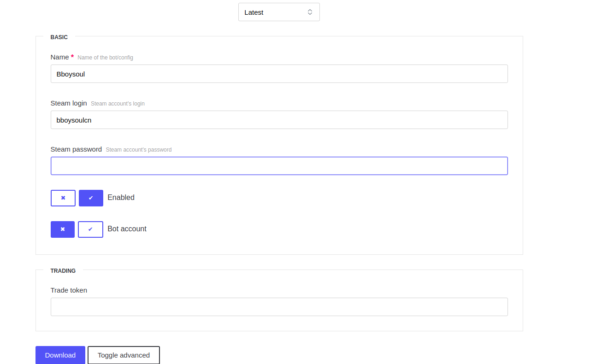Disable Enabled with the cross button

coord(63,198)
